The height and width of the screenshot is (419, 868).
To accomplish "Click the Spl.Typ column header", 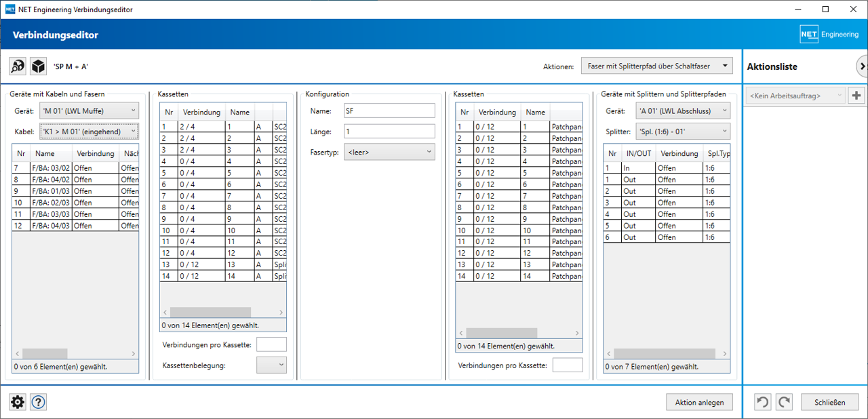I will click(717, 153).
